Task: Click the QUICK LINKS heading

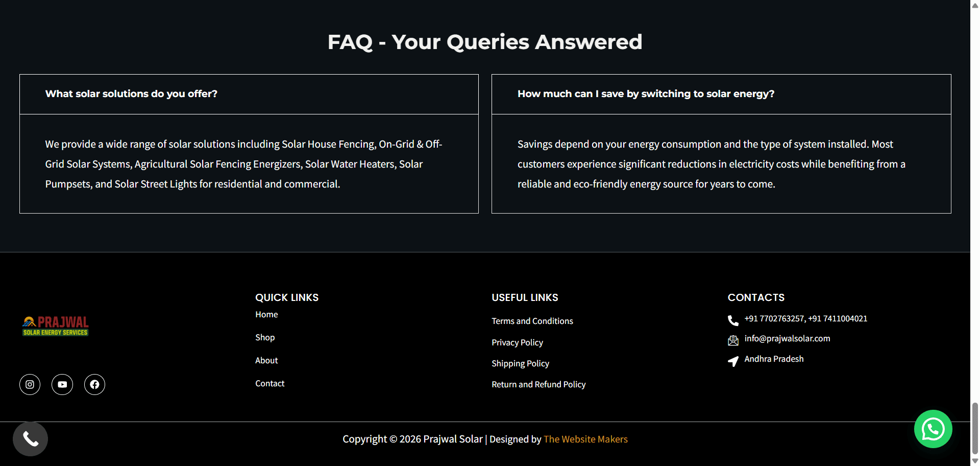Action: click(x=287, y=297)
